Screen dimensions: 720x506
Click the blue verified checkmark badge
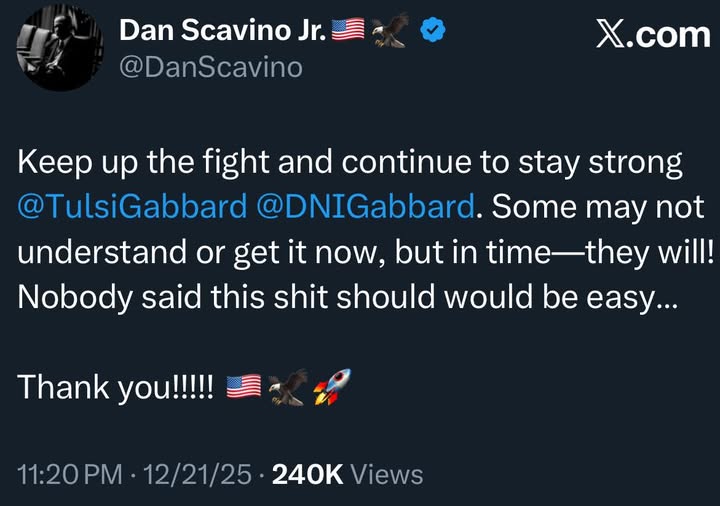point(432,32)
